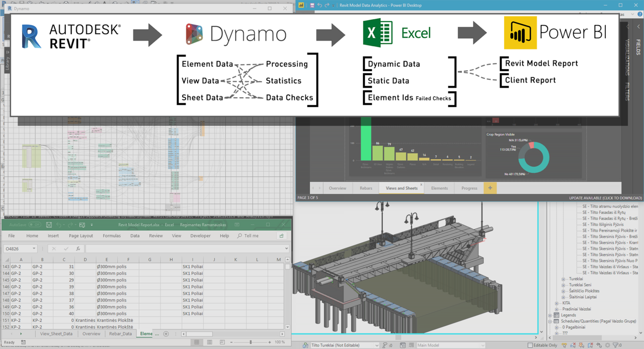
Task: Expand Pradiniai Vaizdai tree node
Action: point(556,309)
